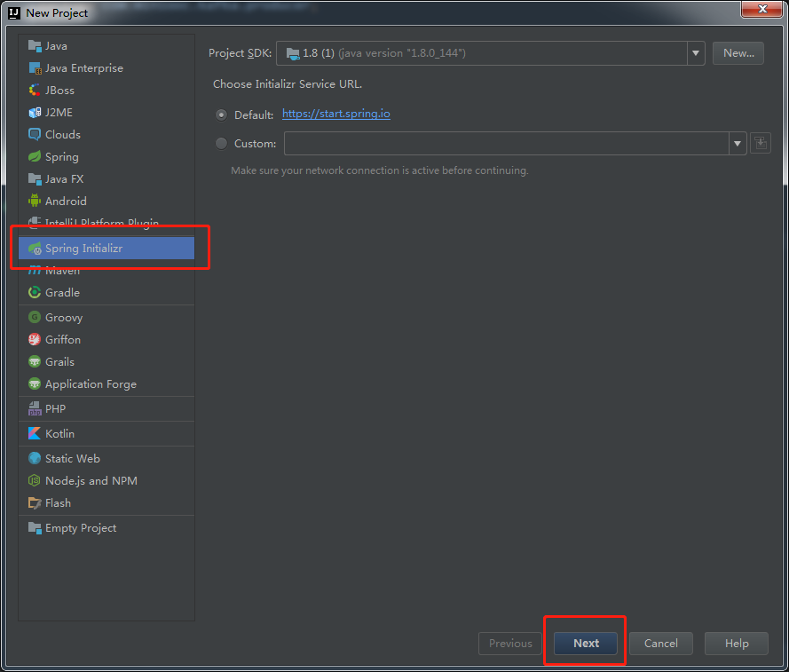
Task: Click the Android entry text
Action: (x=66, y=201)
